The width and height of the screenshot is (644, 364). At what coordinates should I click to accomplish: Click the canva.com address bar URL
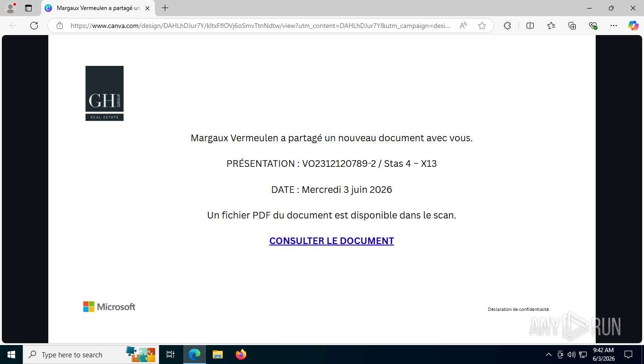tap(260, 26)
